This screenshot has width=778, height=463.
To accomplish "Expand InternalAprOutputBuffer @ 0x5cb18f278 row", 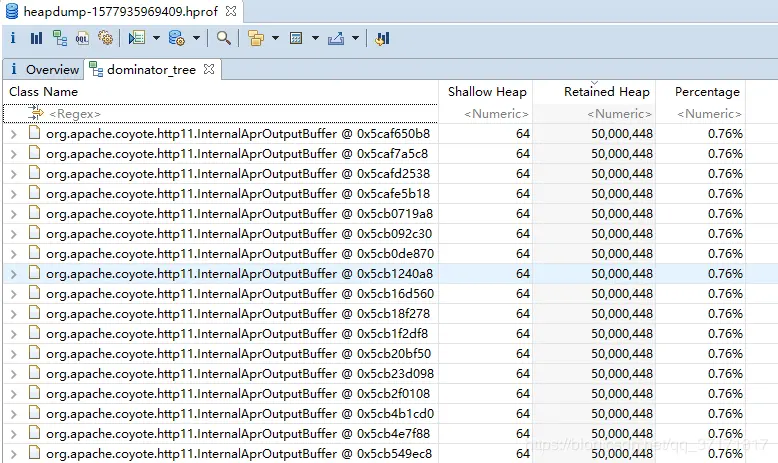I will click(14, 314).
